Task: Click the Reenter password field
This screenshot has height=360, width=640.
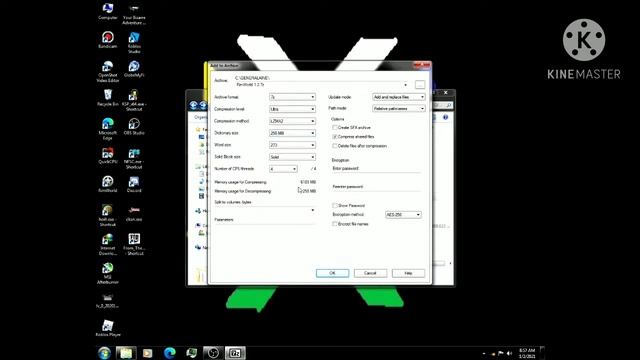Action: 376,187
